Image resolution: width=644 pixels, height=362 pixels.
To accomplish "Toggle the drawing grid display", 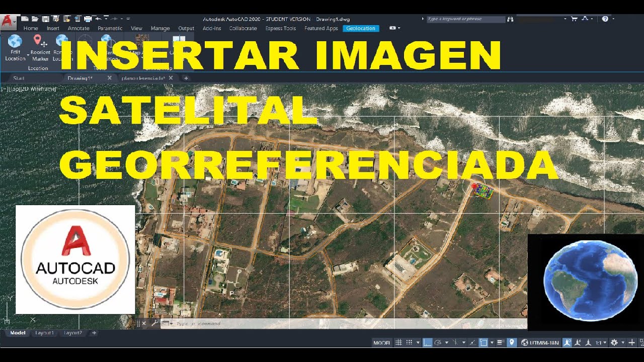I will (398, 342).
